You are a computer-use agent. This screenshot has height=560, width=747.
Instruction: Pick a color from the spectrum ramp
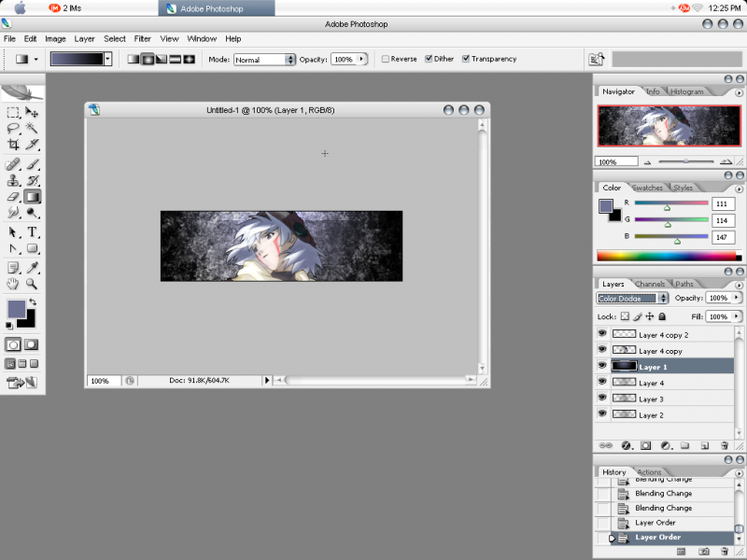(669, 256)
